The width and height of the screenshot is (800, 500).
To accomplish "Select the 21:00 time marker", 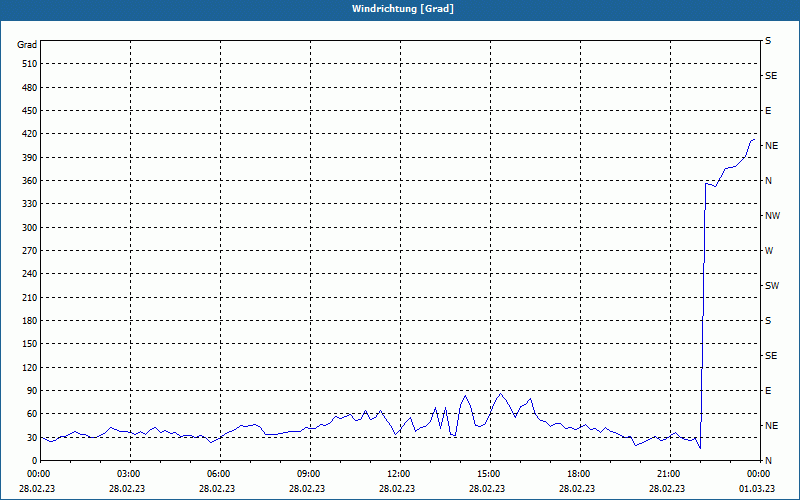I will (669, 474).
